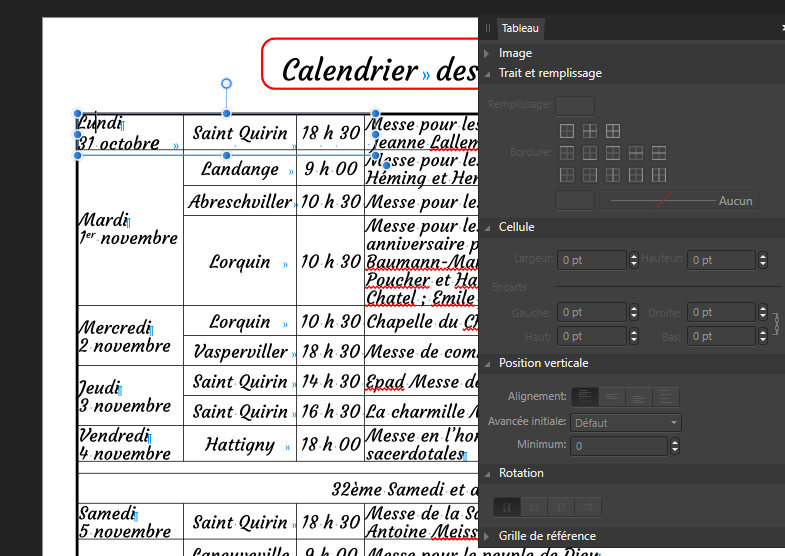Click the Bas inset field

721,336
